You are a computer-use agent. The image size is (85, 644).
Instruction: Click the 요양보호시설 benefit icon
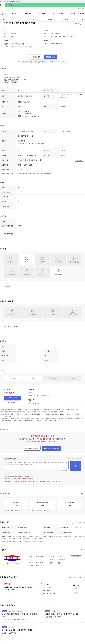tap(42, 272)
